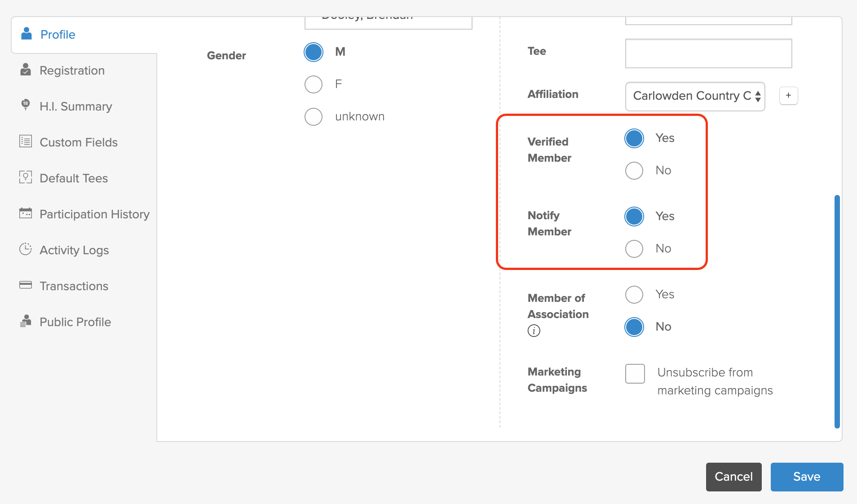Open the Profile tab

84,35
